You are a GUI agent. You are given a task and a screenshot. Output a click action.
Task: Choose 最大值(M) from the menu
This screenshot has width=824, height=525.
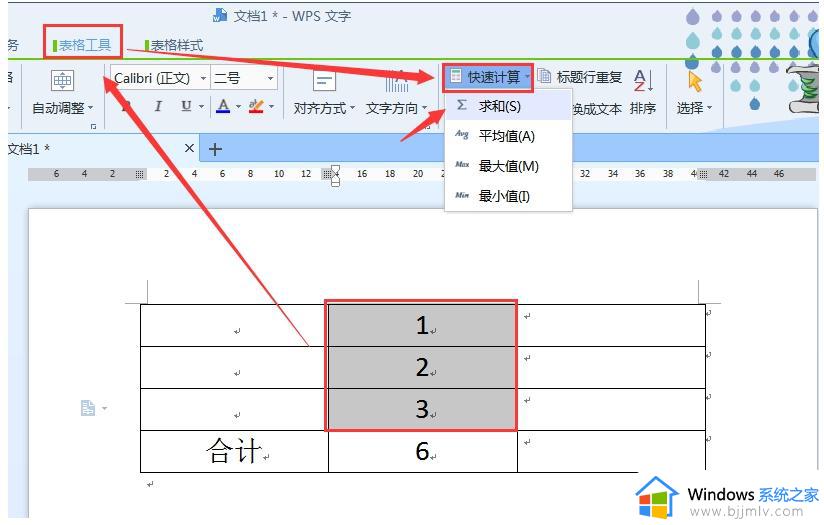tap(508, 166)
